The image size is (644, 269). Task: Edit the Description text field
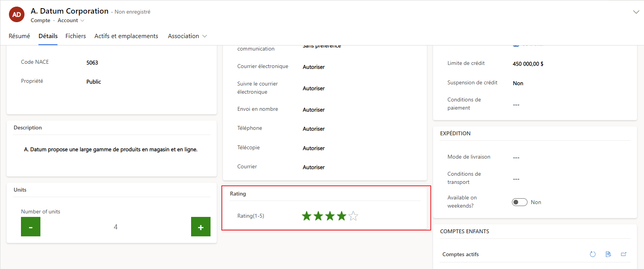111,150
